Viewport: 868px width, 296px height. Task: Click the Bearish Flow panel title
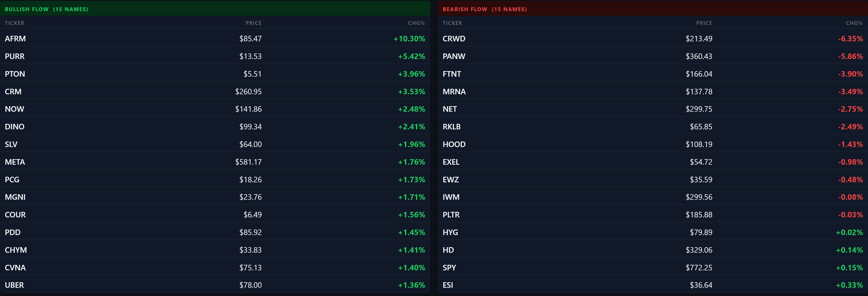[485, 9]
